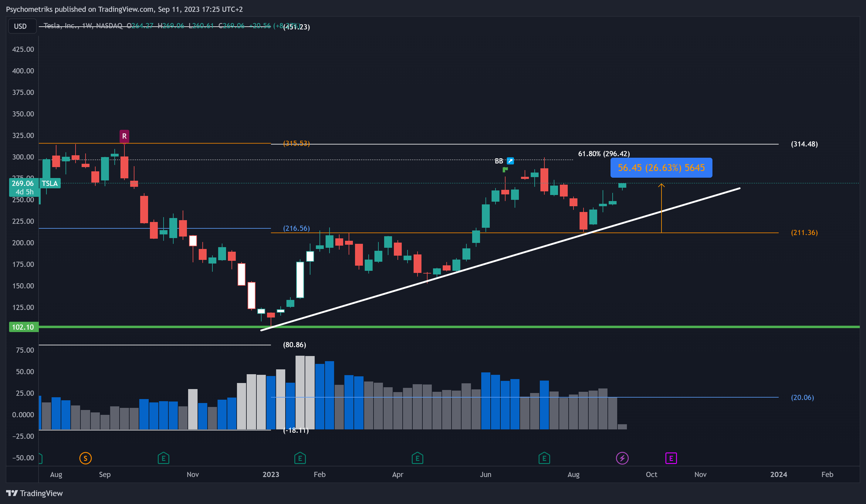Click the blue BB arrow link icon
Image resolution: width=866 pixels, height=504 pixels.
coord(510,161)
